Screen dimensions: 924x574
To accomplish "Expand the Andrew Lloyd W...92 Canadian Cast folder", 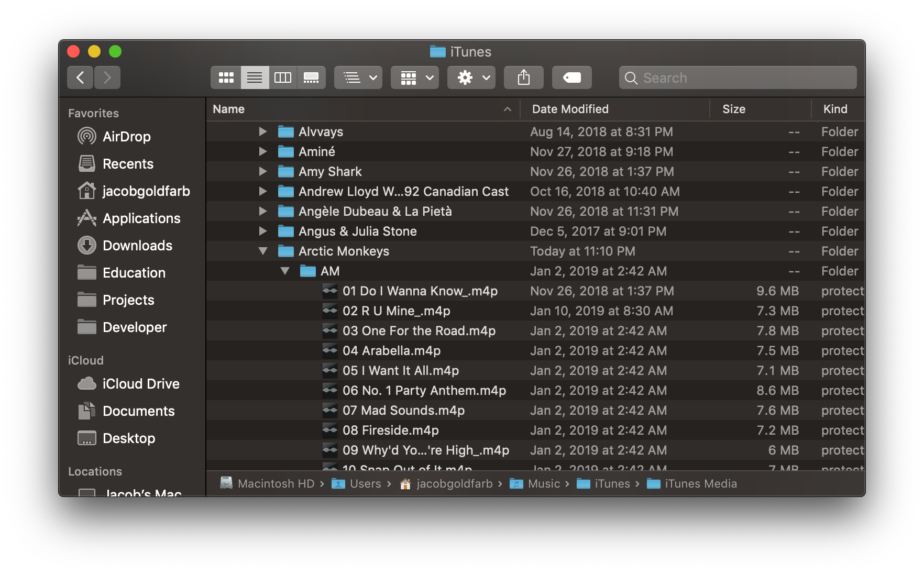I will [x=263, y=191].
